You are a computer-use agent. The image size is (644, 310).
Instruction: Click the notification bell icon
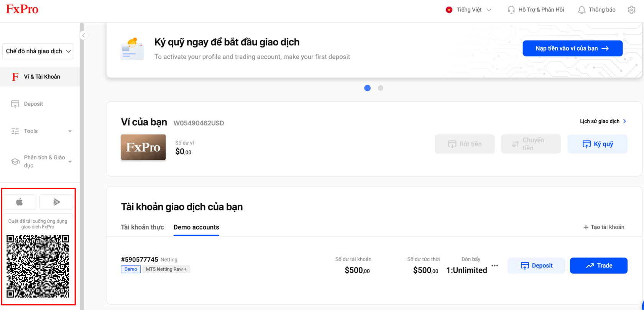(582, 10)
